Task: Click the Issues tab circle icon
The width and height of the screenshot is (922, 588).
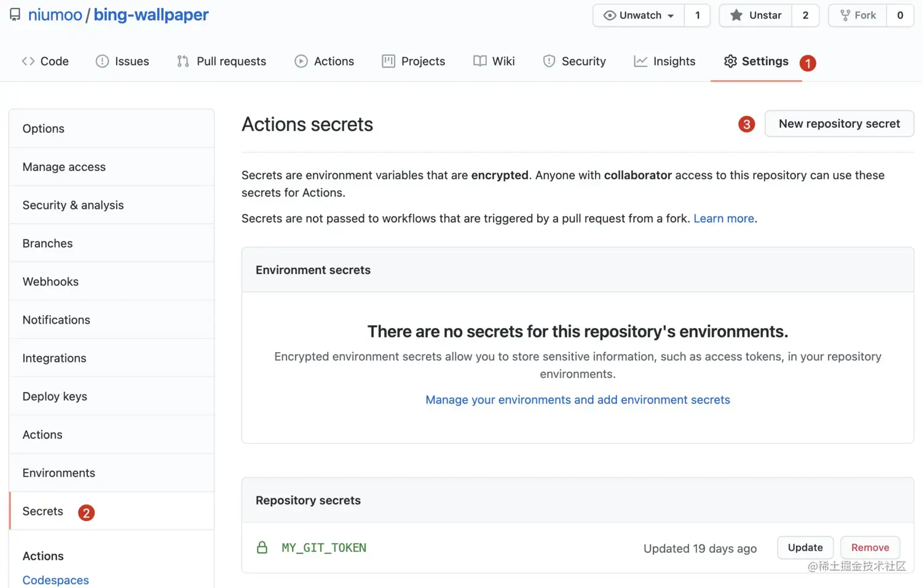Action: [x=102, y=61]
